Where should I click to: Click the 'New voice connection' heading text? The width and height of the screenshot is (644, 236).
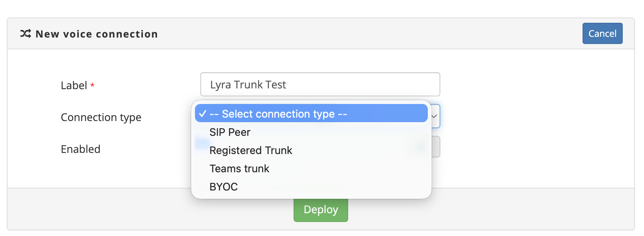pyautogui.click(x=96, y=34)
